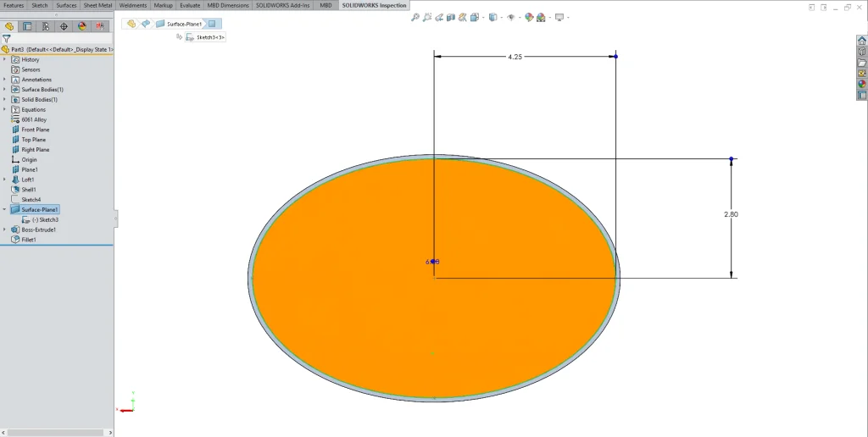The width and height of the screenshot is (868, 437).
Task: Select Sketch3<3> in the breadcrumb
Action: tap(209, 37)
